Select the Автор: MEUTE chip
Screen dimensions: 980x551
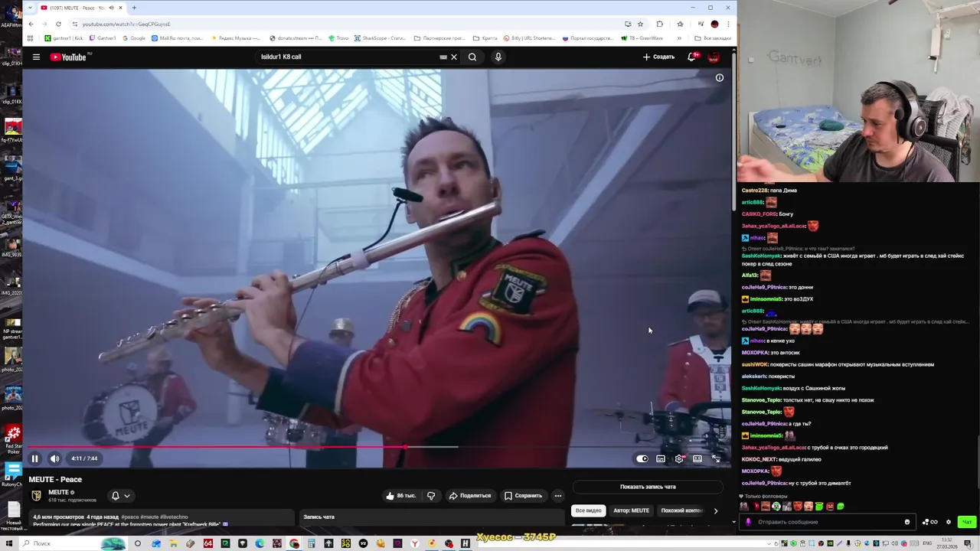(631, 510)
